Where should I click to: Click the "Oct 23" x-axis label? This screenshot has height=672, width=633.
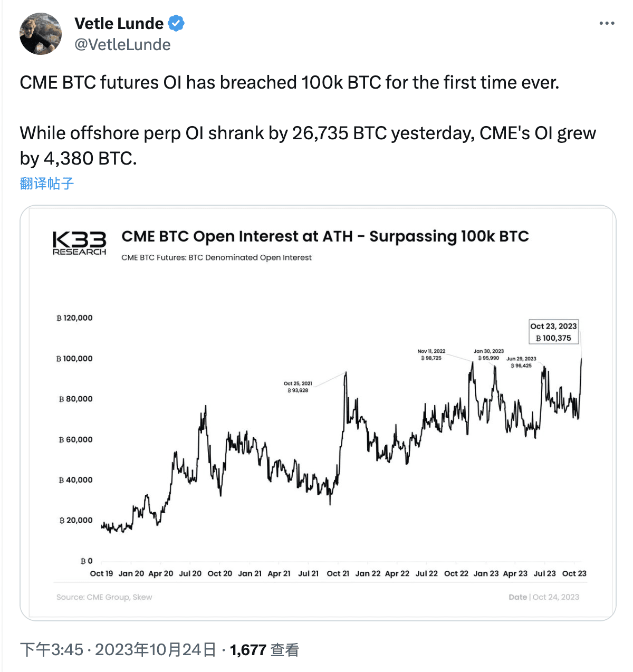pyautogui.click(x=574, y=573)
